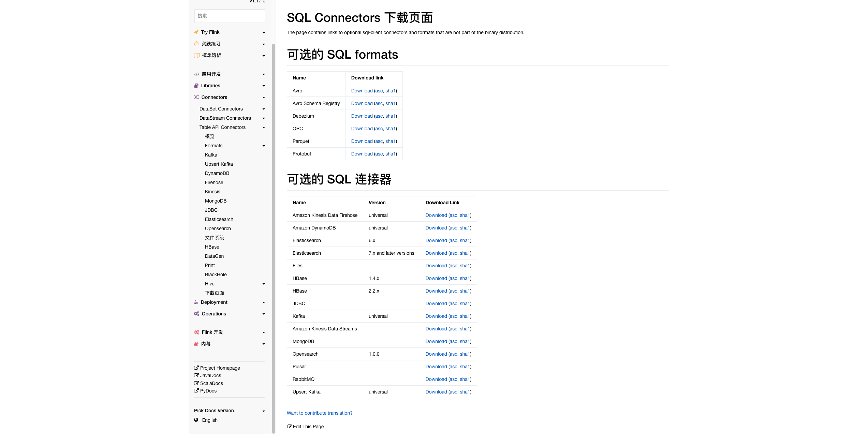Expand the Formats submenu arrow
The height and width of the screenshot is (446, 868).
pyautogui.click(x=264, y=146)
